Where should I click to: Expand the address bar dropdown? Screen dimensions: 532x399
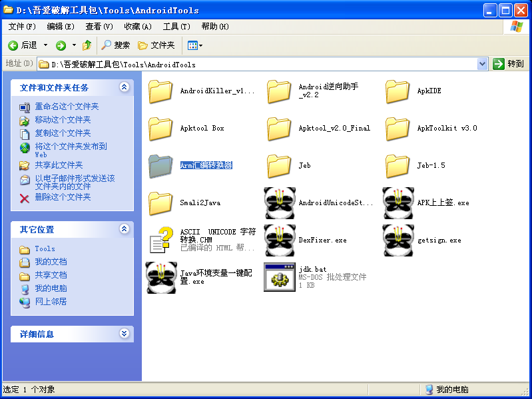point(482,64)
